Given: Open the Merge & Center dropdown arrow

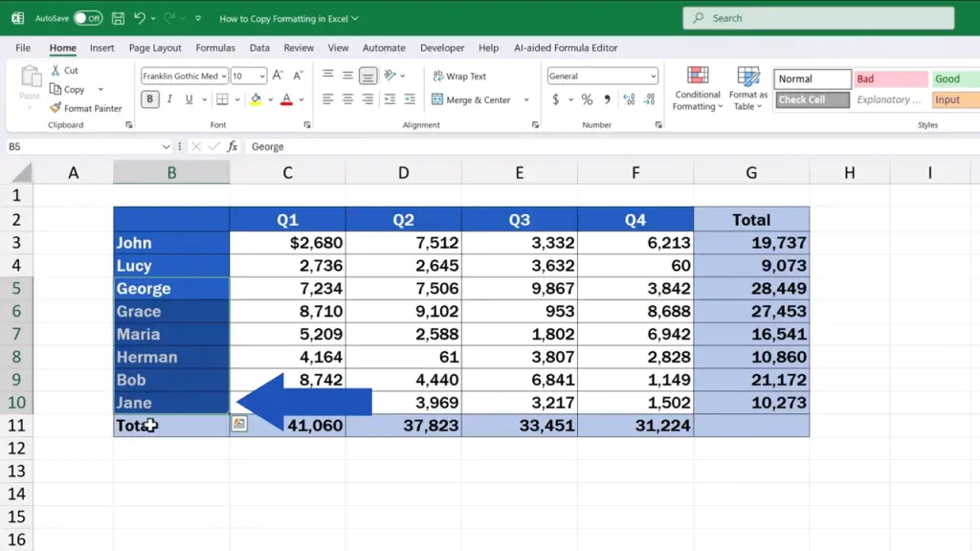Looking at the screenshot, I should pyautogui.click(x=525, y=99).
